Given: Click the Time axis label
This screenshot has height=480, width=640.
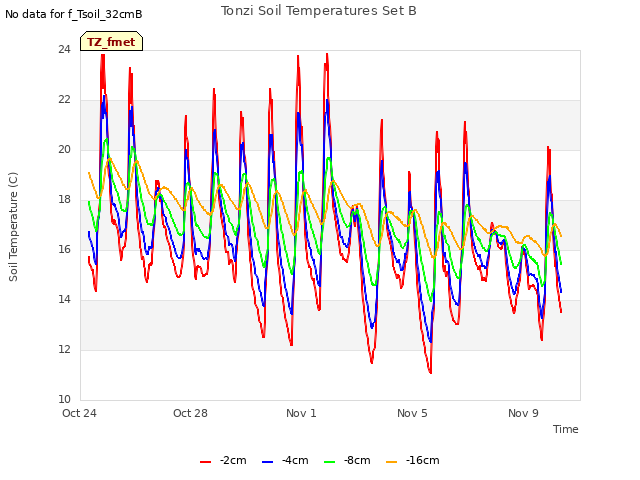Looking at the screenshot, I should (x=565, y=429).
